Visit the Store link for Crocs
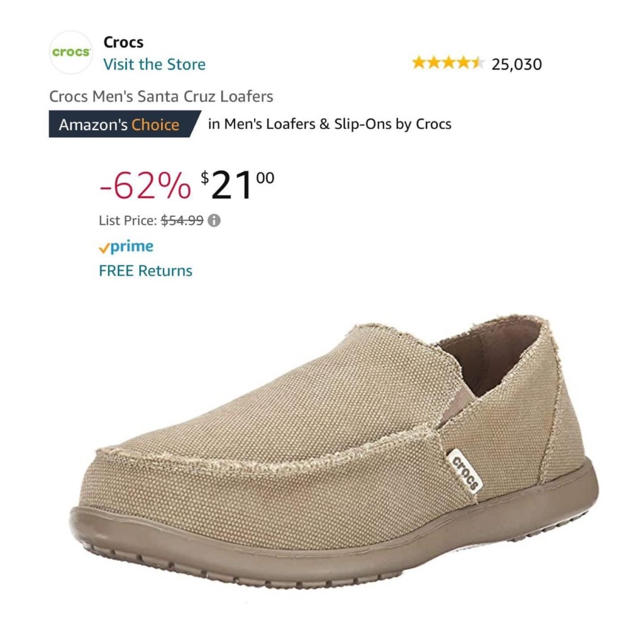Image resolution: width=644 pixels, height=644 pixels. point(155,65)
